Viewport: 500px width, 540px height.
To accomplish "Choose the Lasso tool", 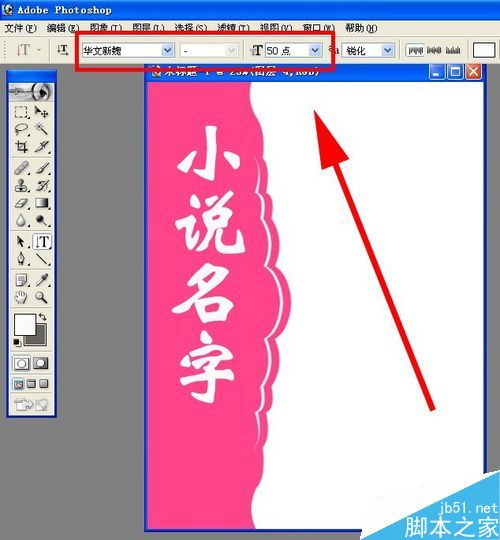I will [21, 129].
